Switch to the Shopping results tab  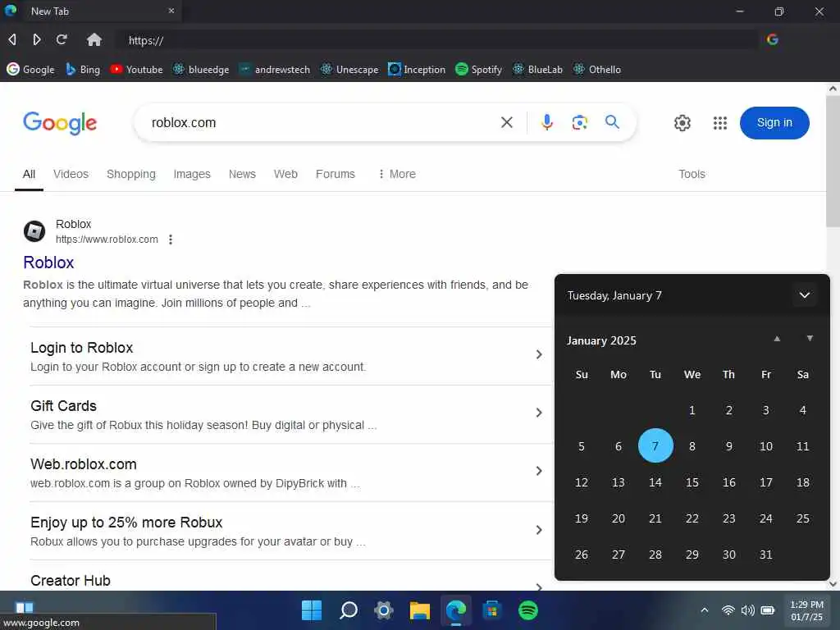(131, 174)
